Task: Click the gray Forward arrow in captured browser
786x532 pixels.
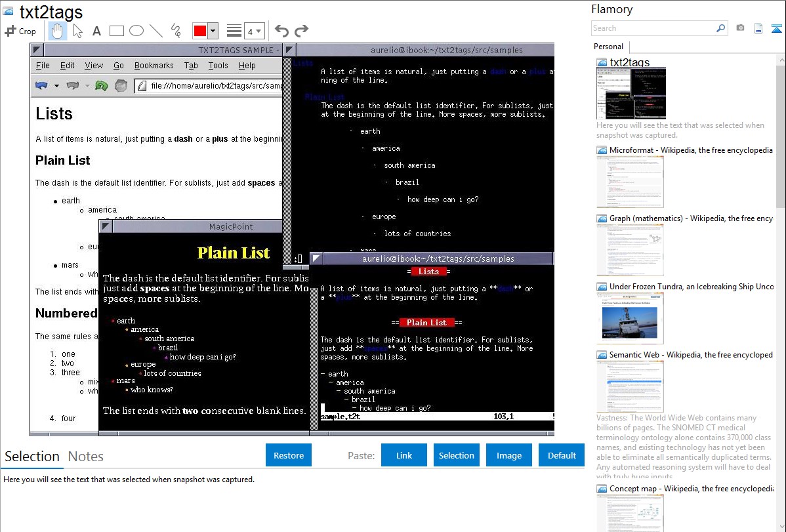Action: coord(73,86)
